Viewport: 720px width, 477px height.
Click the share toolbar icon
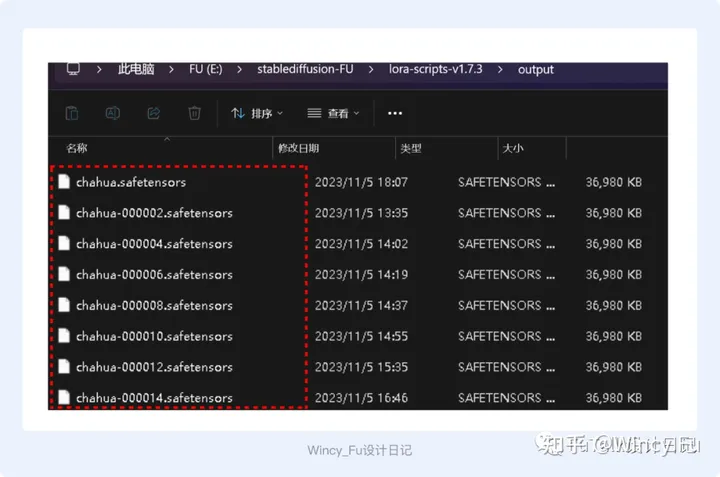coord(153,113)
